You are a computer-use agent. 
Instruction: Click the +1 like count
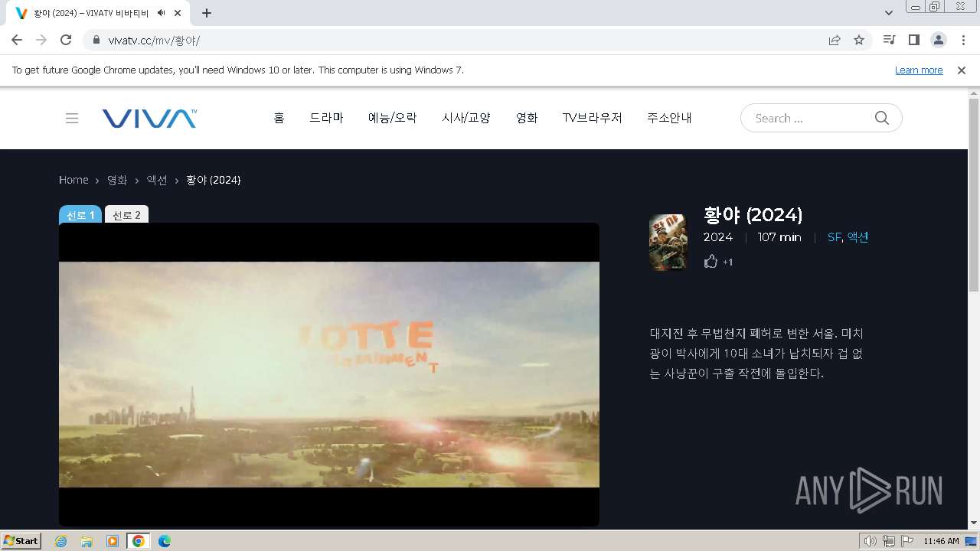[x=727, y=262]
